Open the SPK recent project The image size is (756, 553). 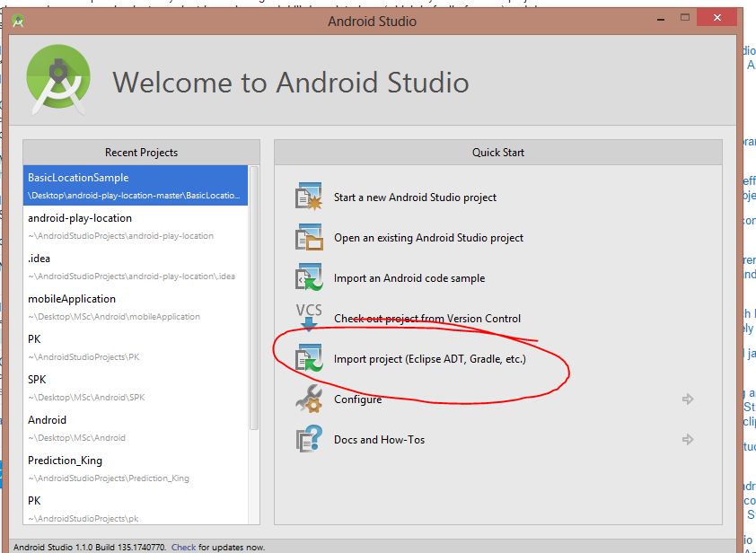[x=136, y=388]
